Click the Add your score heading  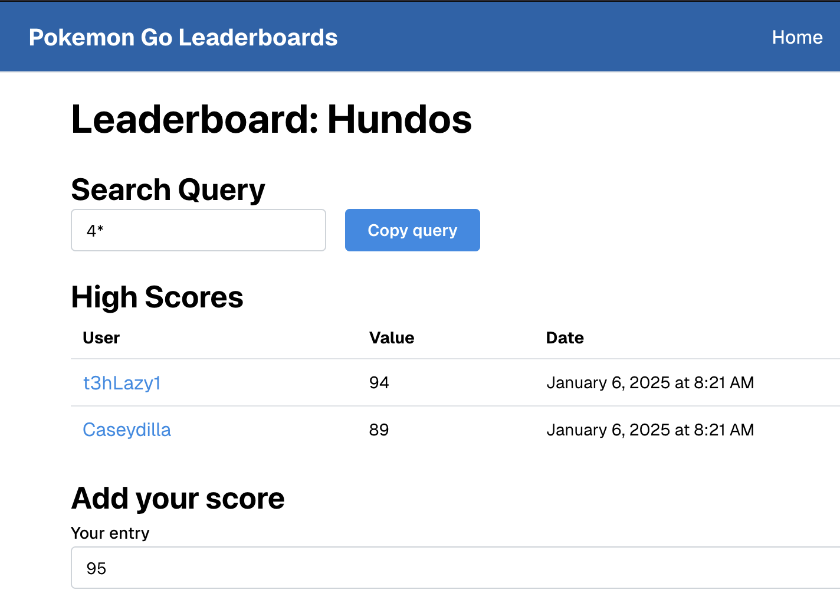click(178, 499)
